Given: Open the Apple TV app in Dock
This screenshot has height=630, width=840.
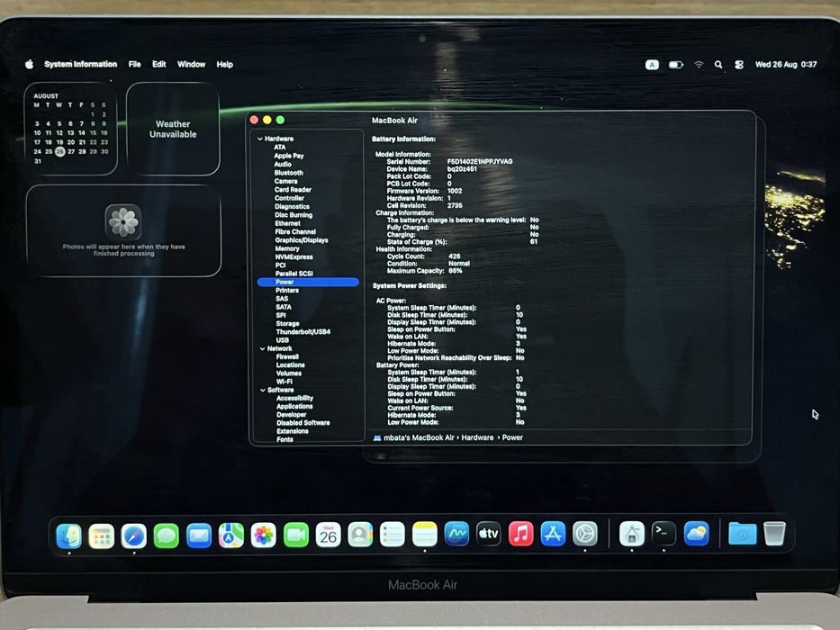Looking at the screenshot, I should point(489,534).
